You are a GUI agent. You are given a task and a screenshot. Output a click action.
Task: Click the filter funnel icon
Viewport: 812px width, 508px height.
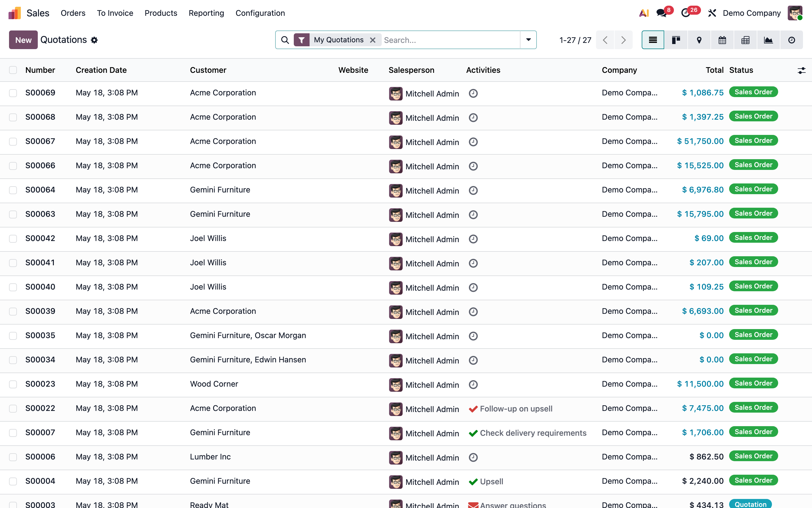click(x=301, y=40)
